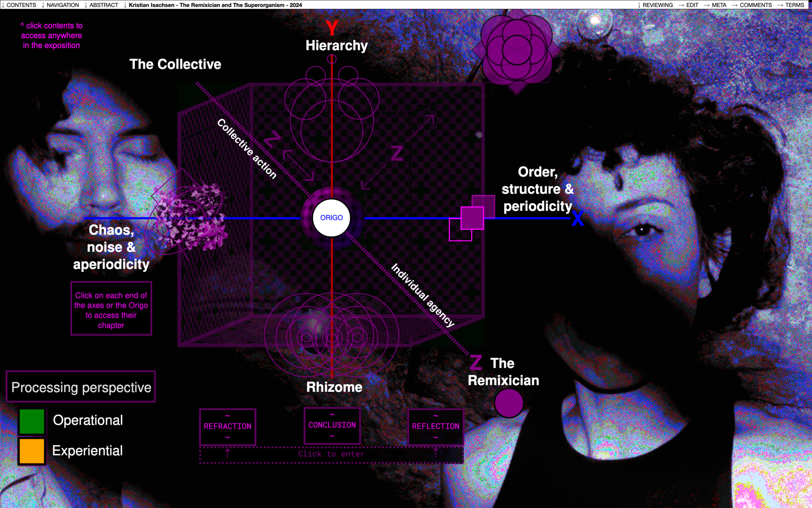Click the concentric circles above Rhizome
Viewport: 812px width, 508px height.
coord(331,337)
